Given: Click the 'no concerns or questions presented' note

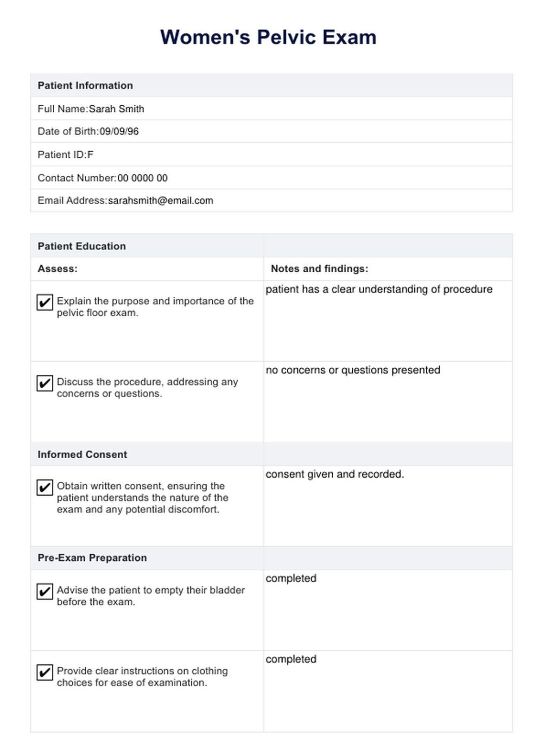Looking at the screenshot, I should click(387, 401).
